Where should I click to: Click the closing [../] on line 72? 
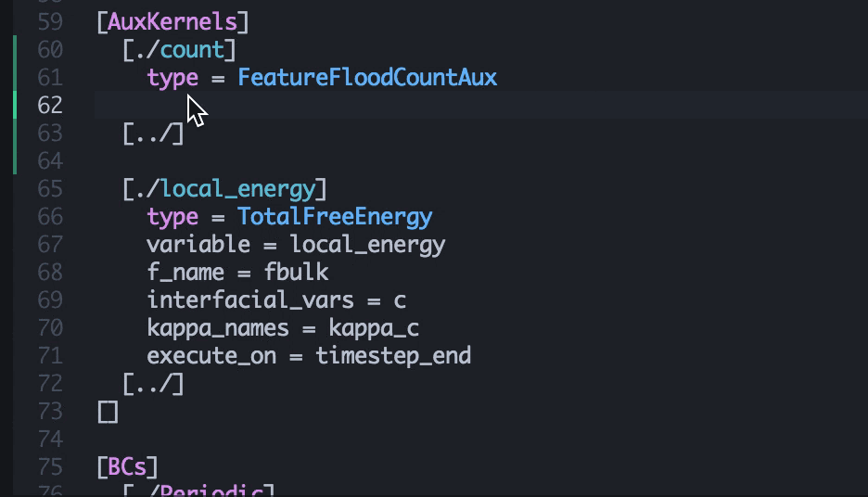[x=153, y=384]
